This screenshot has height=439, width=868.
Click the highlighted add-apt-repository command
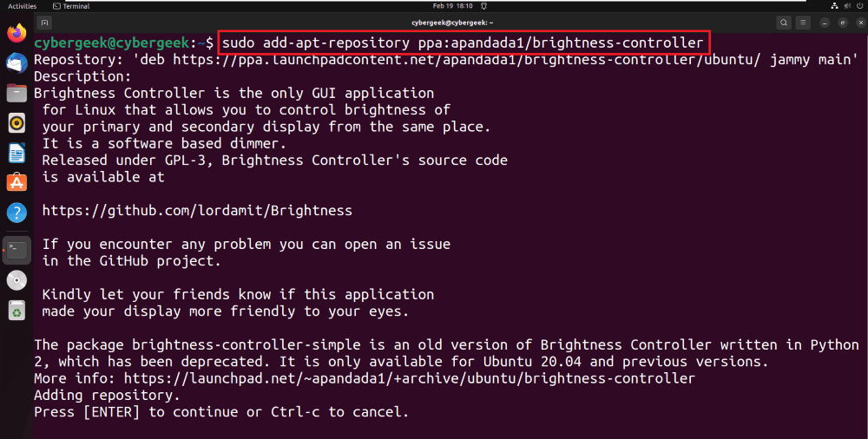(x=464, y=42)
